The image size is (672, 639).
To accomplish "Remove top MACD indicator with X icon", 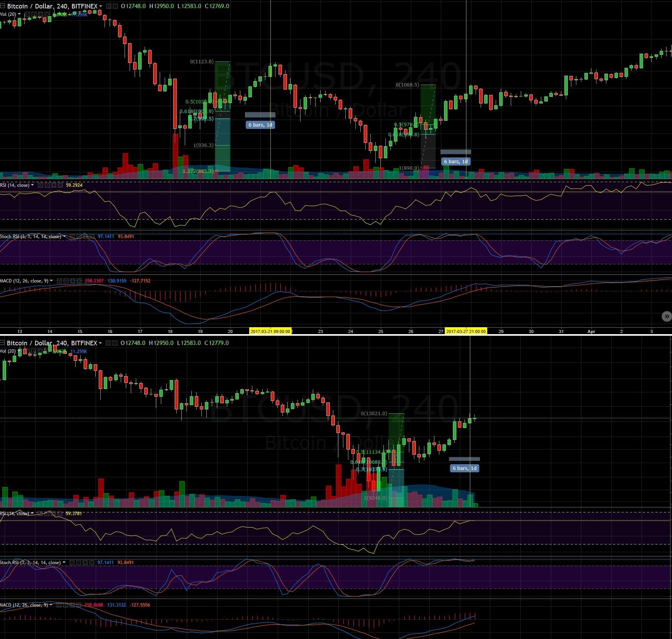I will [x=79, y=281].
